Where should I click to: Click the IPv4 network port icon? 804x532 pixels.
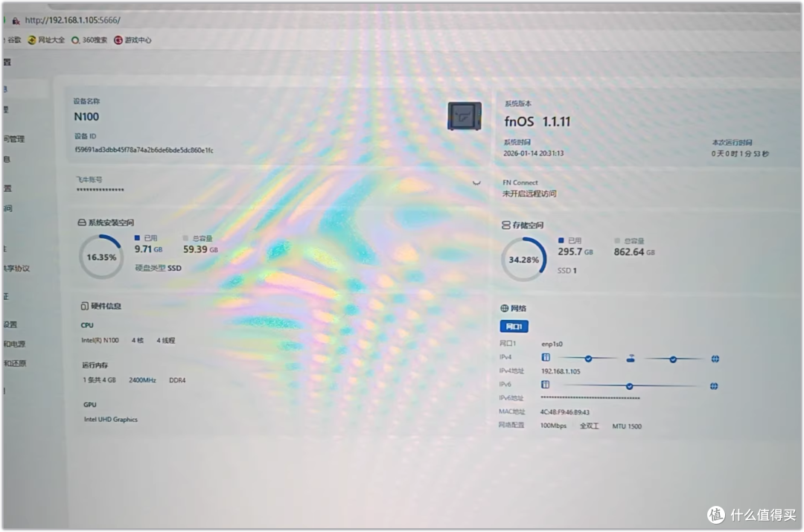[546, 357]
